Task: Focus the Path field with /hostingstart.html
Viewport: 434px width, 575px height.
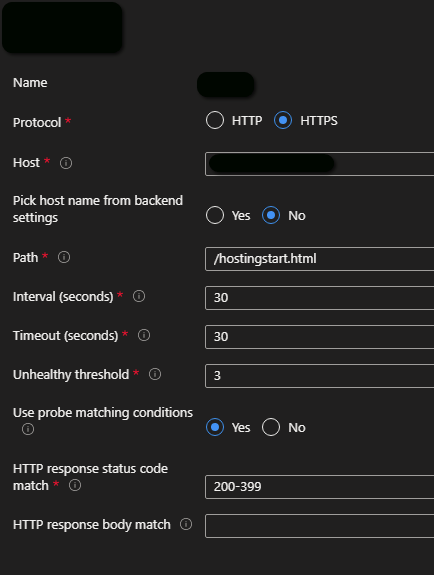Action: click(320, 259)
